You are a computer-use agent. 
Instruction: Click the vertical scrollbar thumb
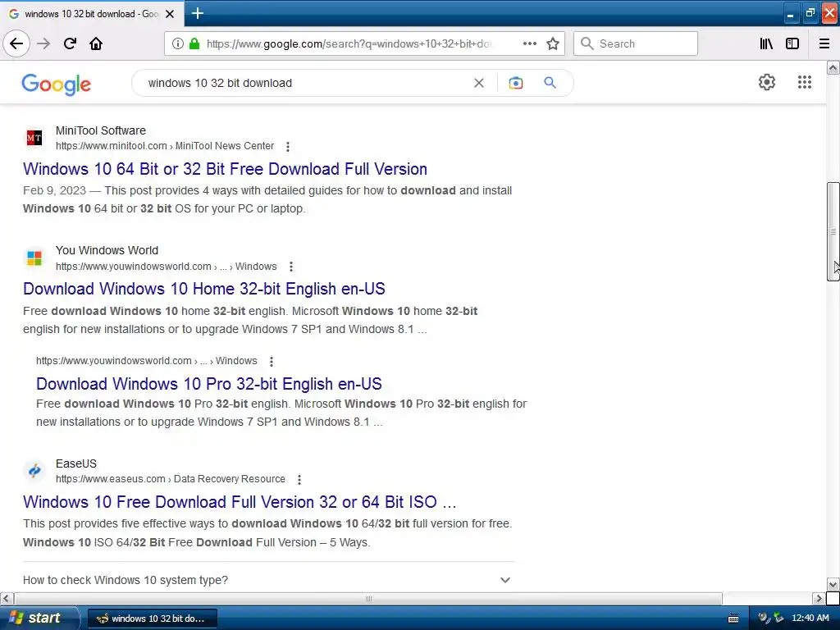833,231
